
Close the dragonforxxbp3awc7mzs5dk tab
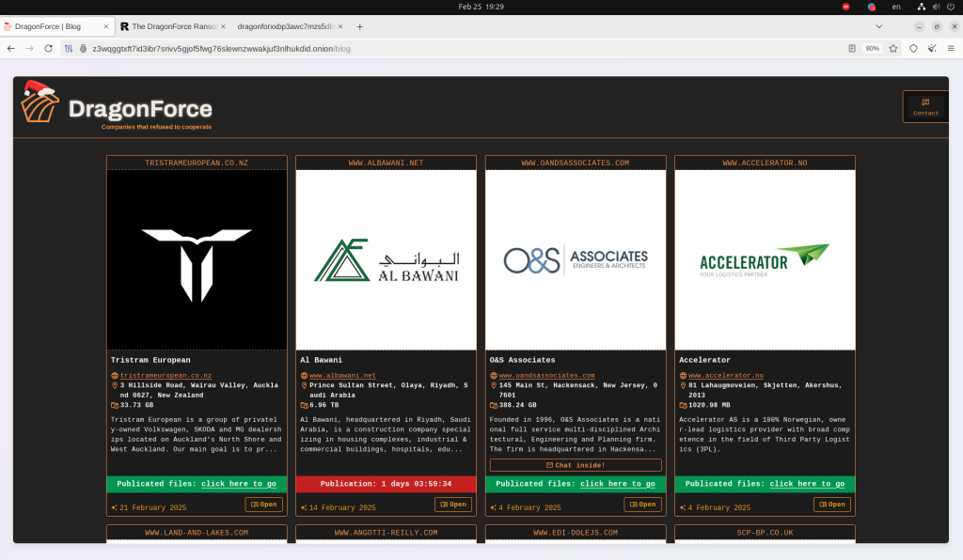pyautogui.click(x=339, y=26)
